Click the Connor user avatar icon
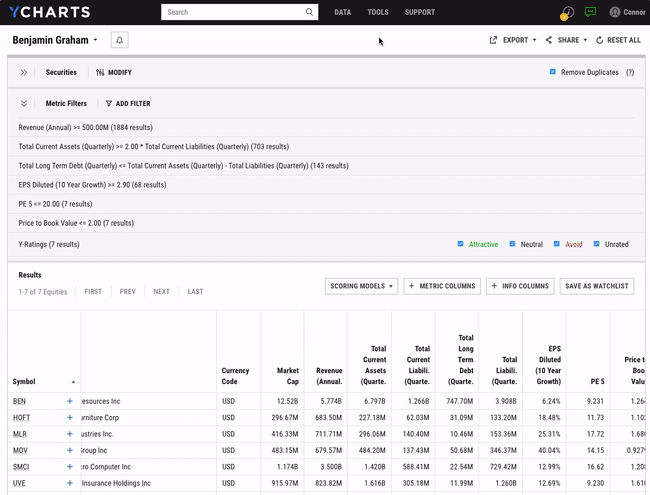Screen dimensions: 650x495 615,12
